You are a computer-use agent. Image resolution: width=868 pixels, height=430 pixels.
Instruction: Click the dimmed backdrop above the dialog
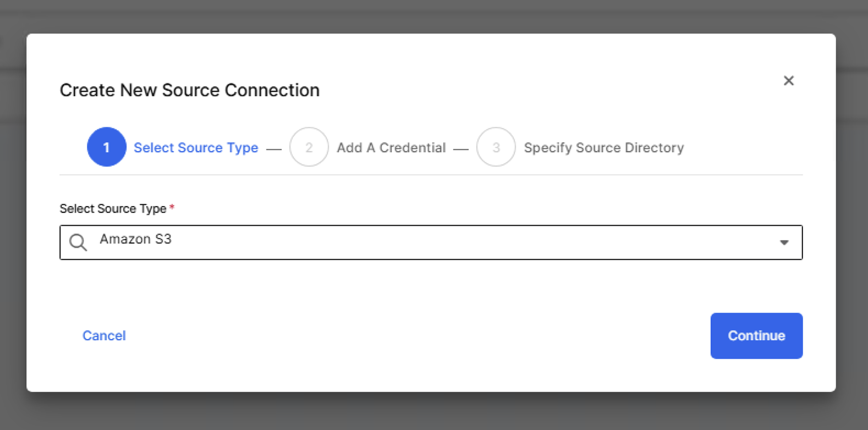[x=434, y=15]
